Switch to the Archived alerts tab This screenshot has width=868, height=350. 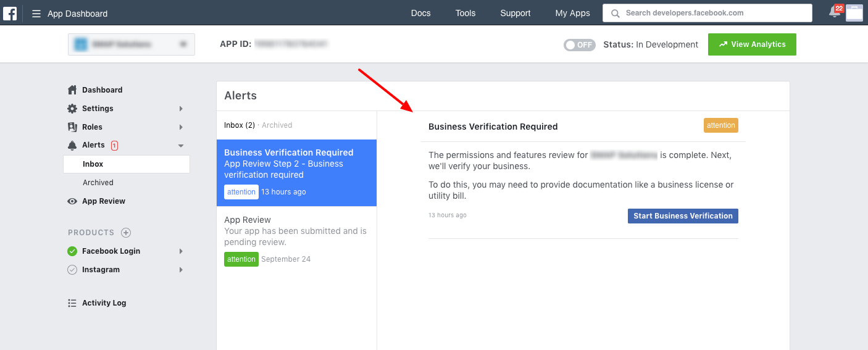(277, 125)
